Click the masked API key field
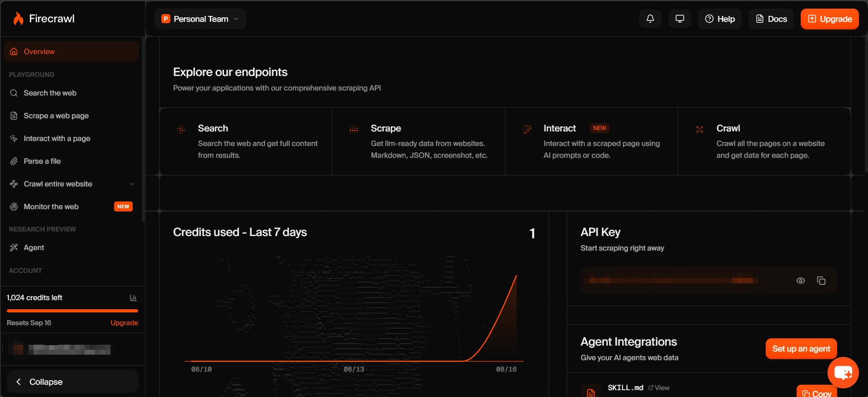 [708, 281]
